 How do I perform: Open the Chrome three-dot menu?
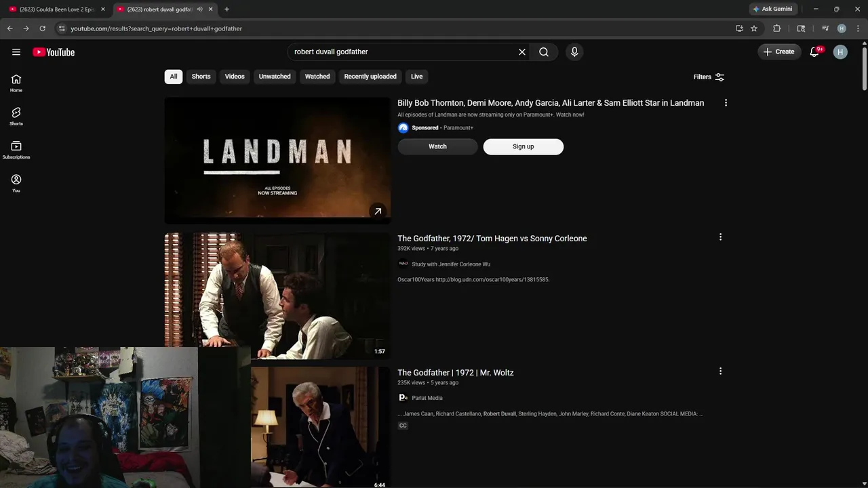(857, 28)
